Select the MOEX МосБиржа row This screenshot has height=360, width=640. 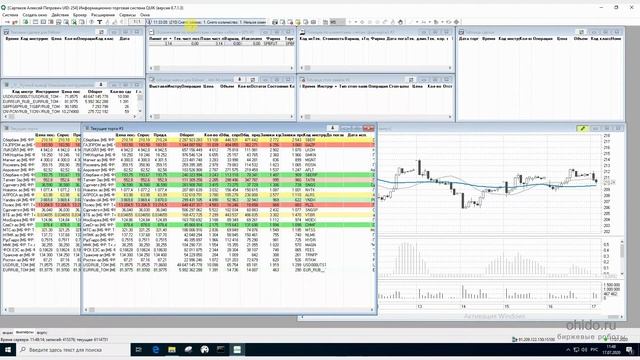pyautogui.click(x=229, y=220)
